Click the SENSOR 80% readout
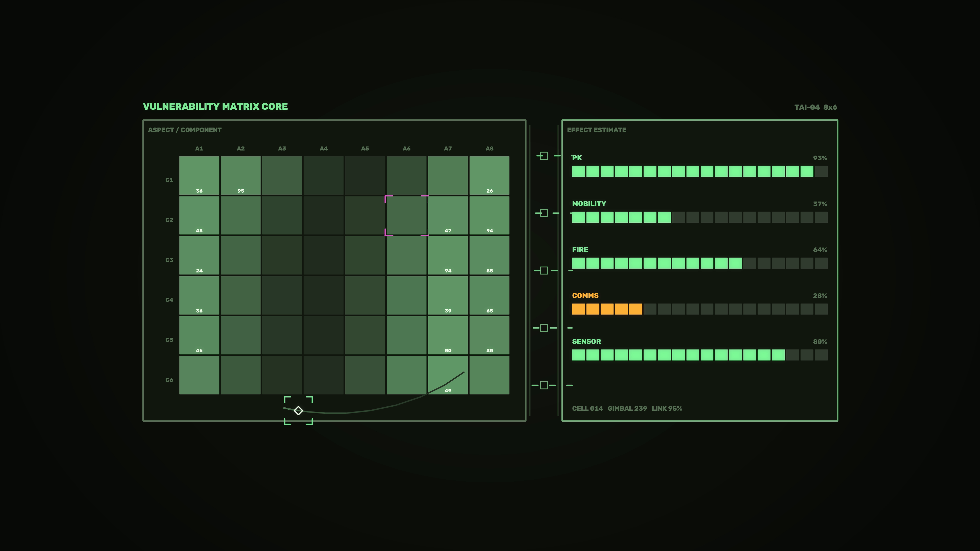Viewport: 980px width, 551px height. (x=820, y=342)
